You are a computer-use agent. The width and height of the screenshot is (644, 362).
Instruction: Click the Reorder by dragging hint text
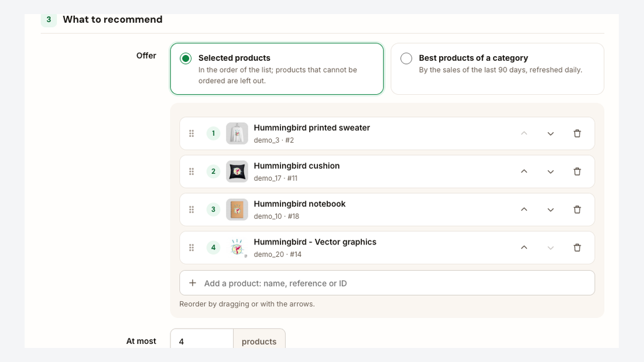coord(247,304)
